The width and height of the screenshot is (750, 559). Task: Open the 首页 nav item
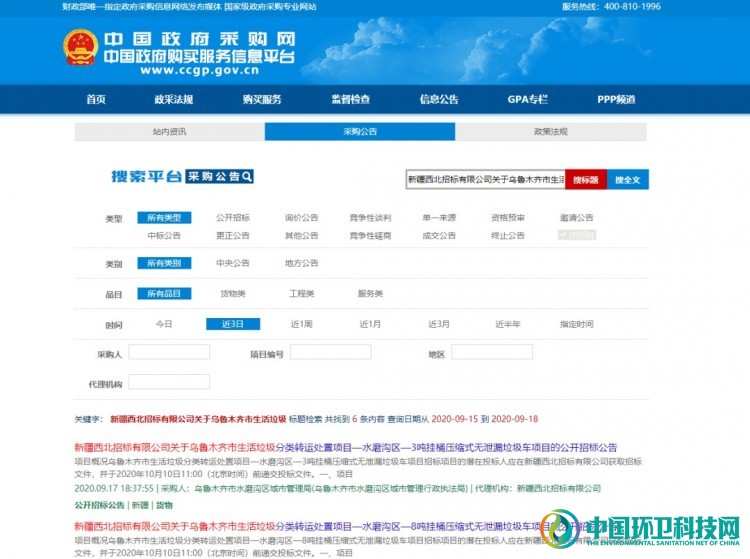[x=96, y=99]
